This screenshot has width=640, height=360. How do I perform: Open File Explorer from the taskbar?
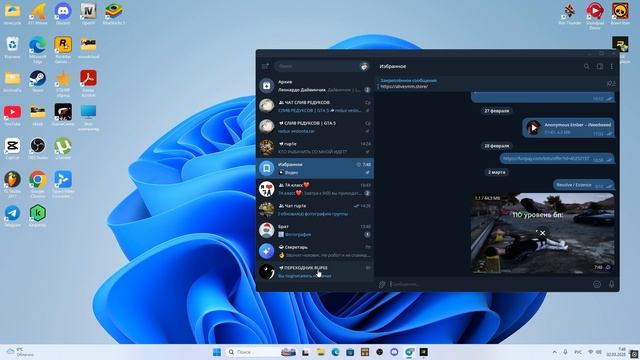[320, 352]
